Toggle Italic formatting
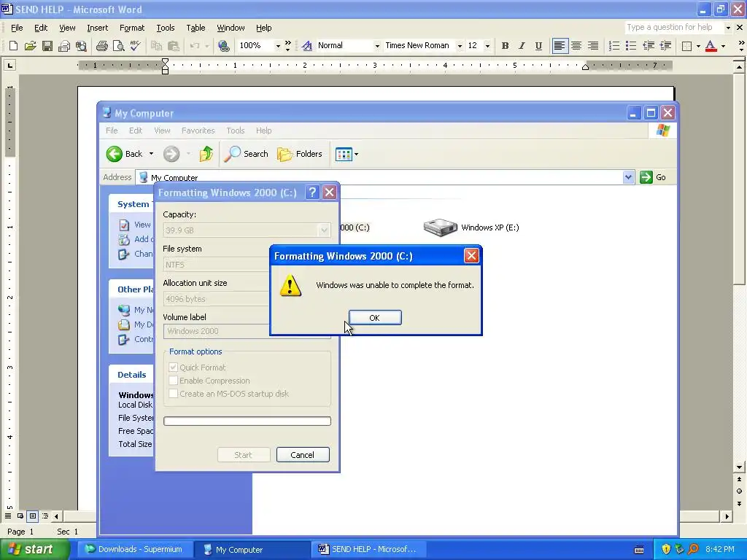747x560 pixels. (522, 46)
